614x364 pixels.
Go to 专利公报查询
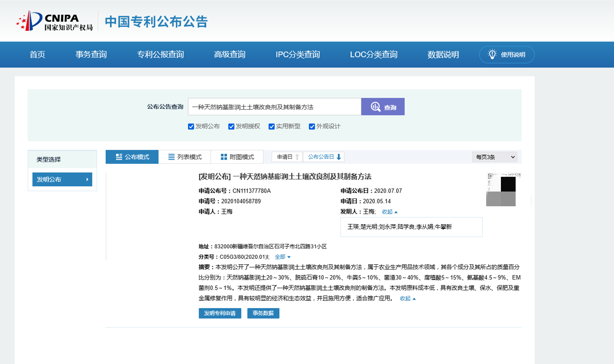coord(160,55)
